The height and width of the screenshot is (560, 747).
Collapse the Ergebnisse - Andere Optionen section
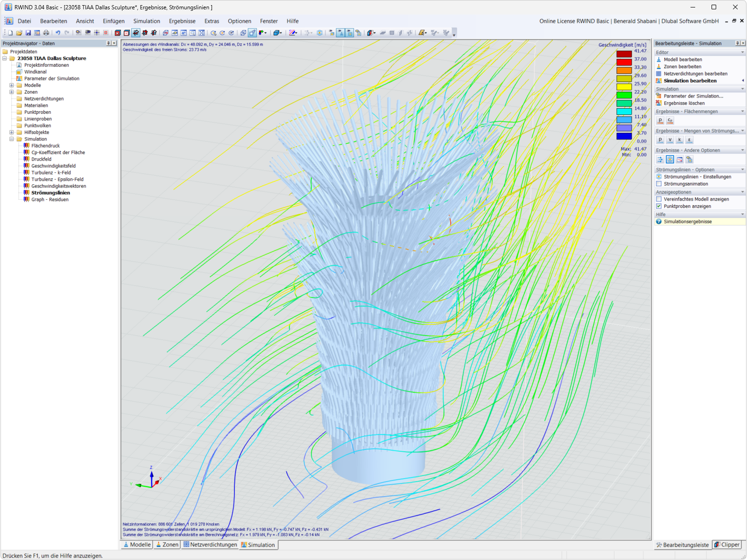click(x=741, y=150)
